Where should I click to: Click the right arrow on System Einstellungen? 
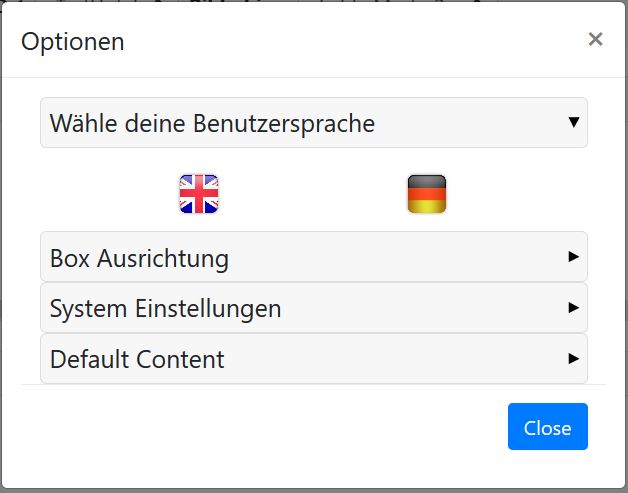coord(574,308)
